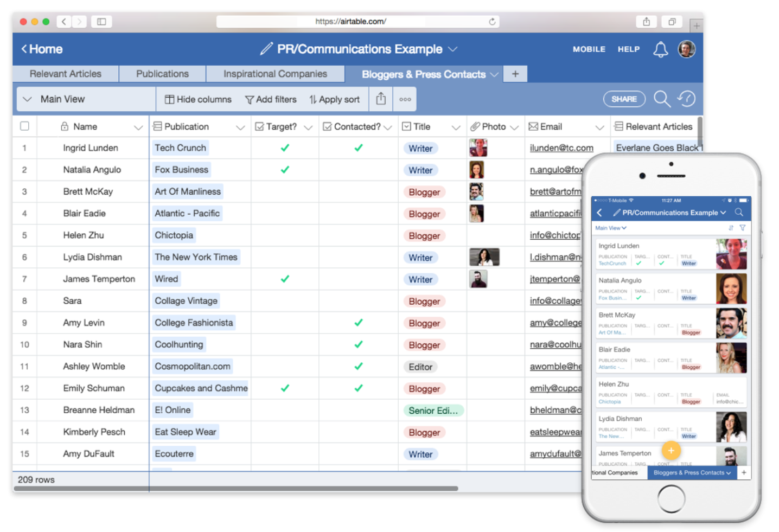Tap sort arrows icon on phone

[x=731, y=228]
